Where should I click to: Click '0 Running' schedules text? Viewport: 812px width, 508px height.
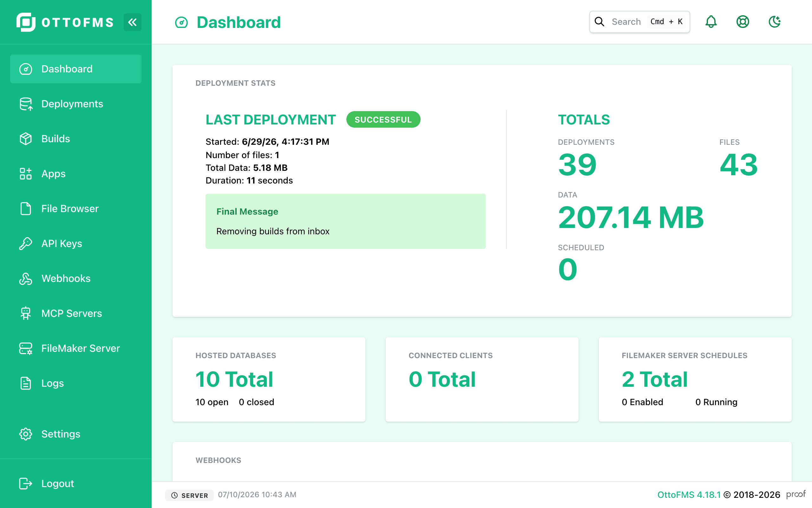tap(717, 402)
